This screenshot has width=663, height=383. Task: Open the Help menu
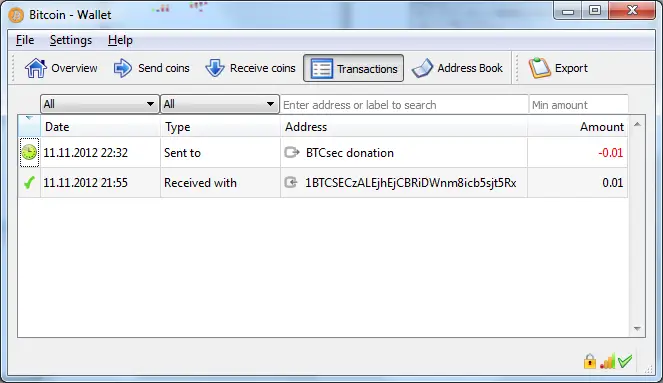click(120, 40)
